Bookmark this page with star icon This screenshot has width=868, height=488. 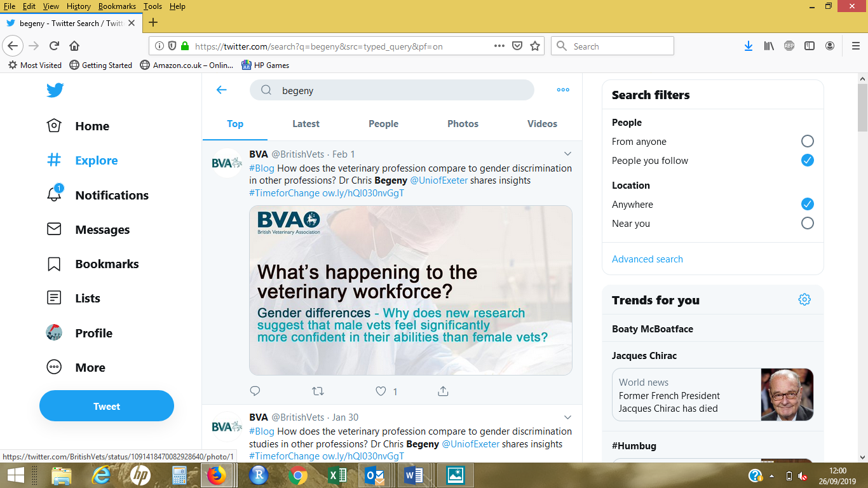(535, 46)
